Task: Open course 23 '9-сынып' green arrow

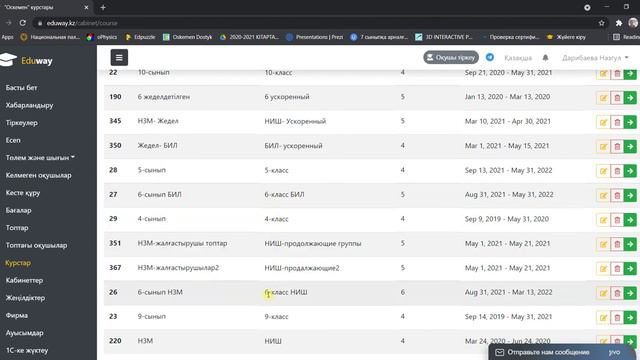Action: tap(630, 318)
